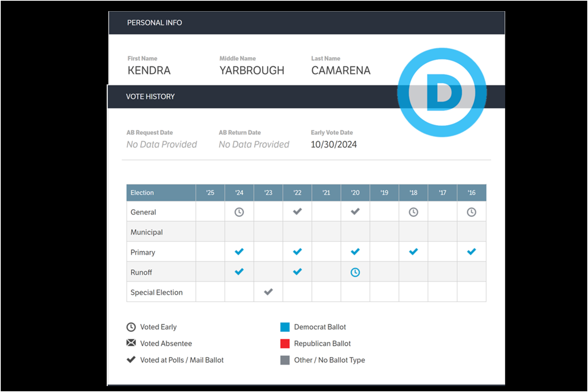Click the '17 column header
This screenshot has height=392, width=588.
[x=442, y=193]
